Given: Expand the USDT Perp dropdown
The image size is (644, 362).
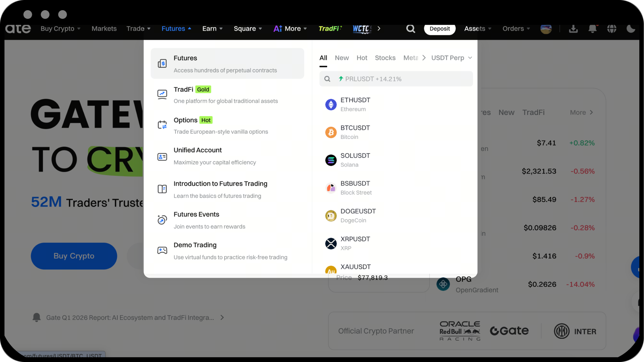Looking at the screenshot, I should pyautogui.click(x=452, y=58).
